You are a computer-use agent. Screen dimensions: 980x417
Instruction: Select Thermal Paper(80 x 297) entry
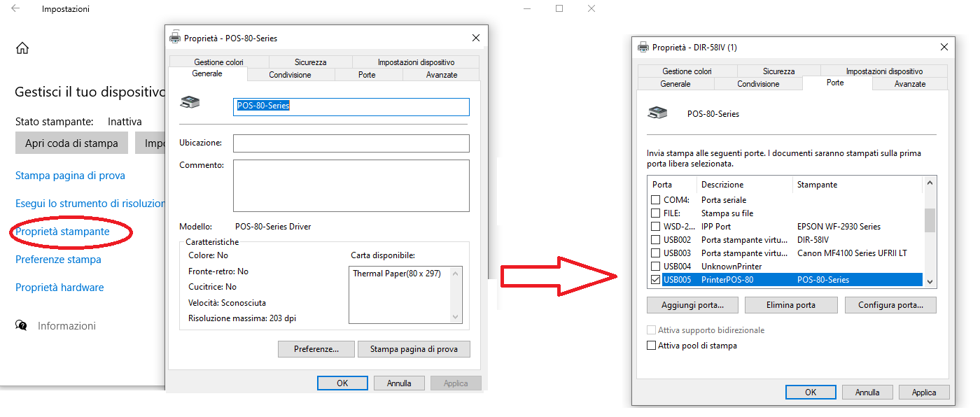click(397, 274)
